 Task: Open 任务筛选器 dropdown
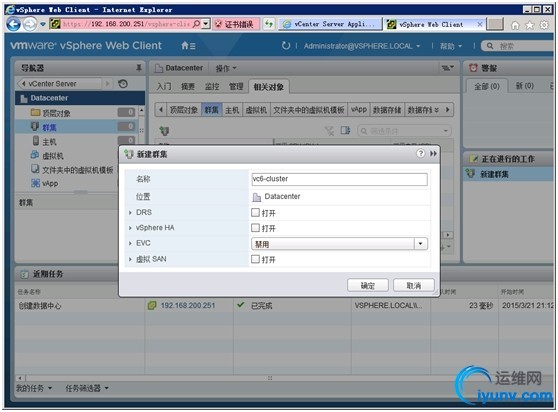click(x=87, y=388)
